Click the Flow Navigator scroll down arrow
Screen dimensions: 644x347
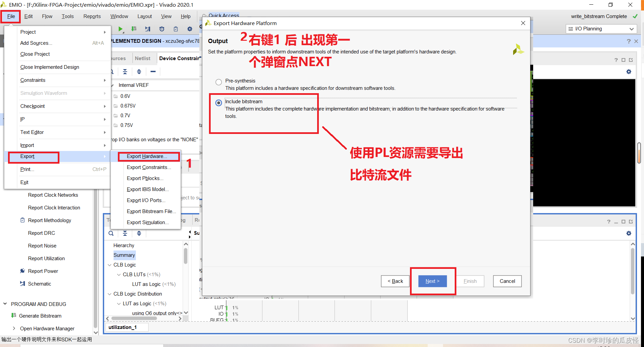(x=96, y=332)
